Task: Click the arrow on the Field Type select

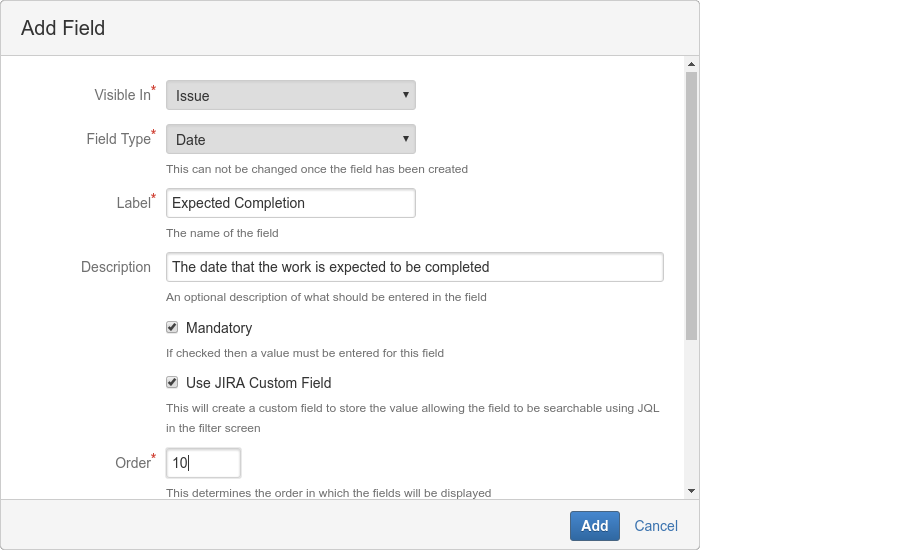Action: coord(405,139)
